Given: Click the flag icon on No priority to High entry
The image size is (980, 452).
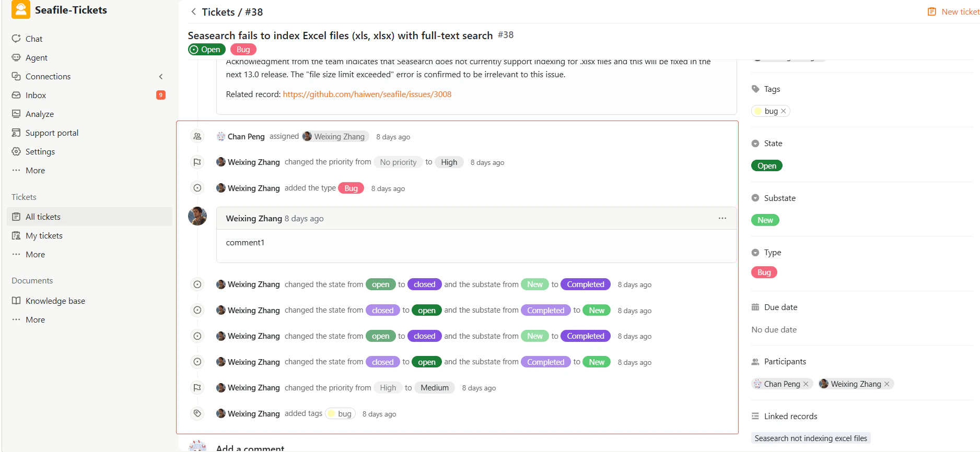Looking at the screenshot, I should [197, 162].
